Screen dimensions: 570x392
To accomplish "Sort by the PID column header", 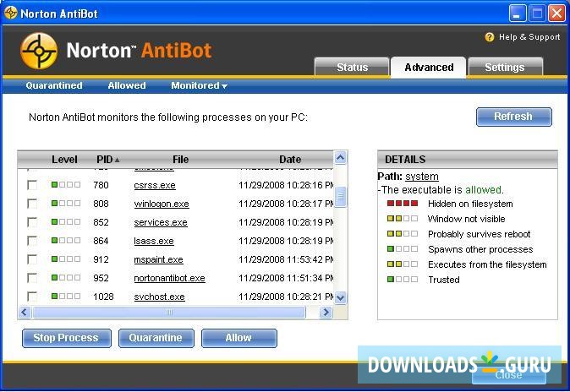I will (x=107, y=160).
